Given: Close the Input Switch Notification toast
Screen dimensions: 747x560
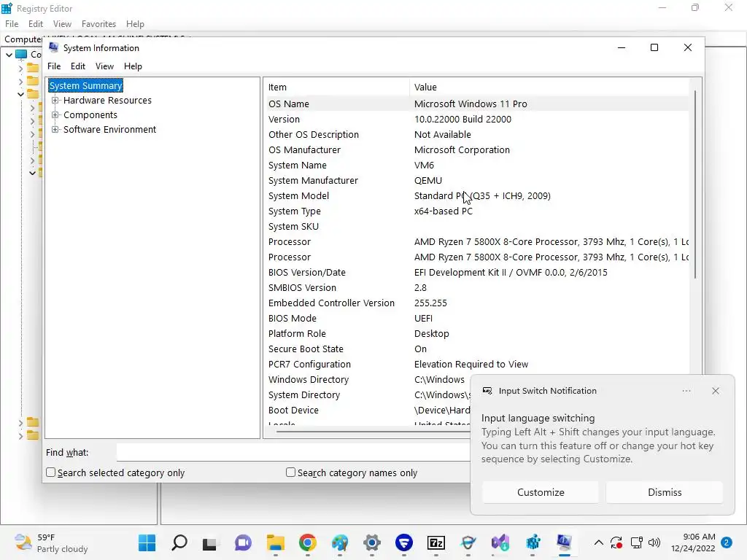Looking at the screenshot, I should click(x=716, y=391).
